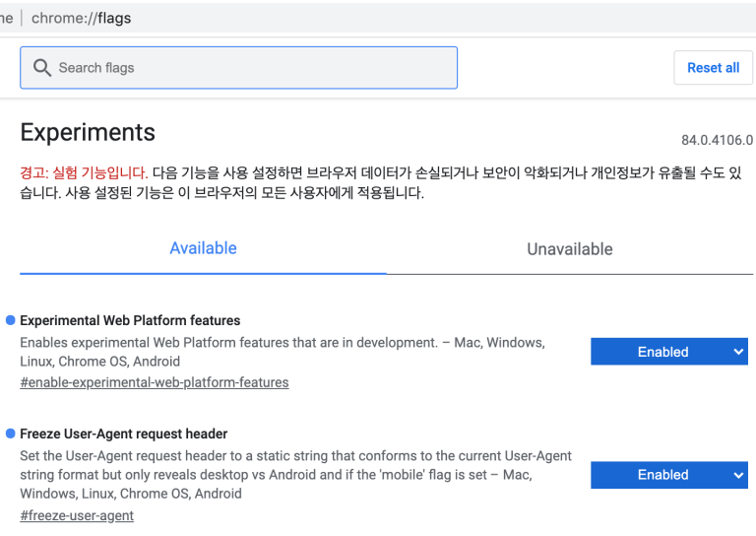Open Enabled dropdown for Freeze User-Agent header
Image resolution: width=756 pixels, height=536 pixels.
(x=662, y=475)
